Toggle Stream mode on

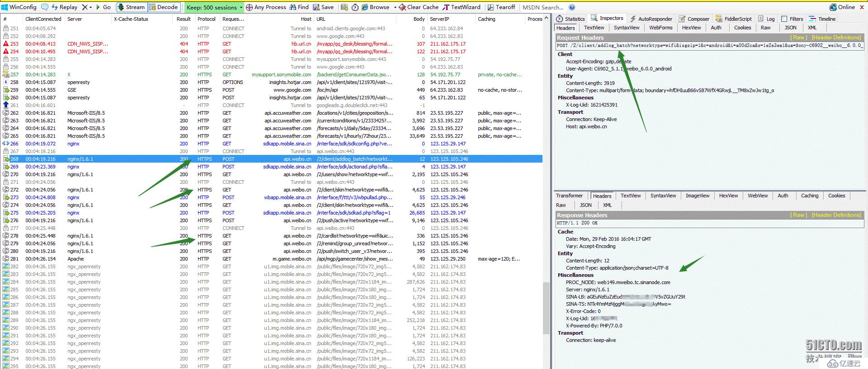[x=131, y=7]
